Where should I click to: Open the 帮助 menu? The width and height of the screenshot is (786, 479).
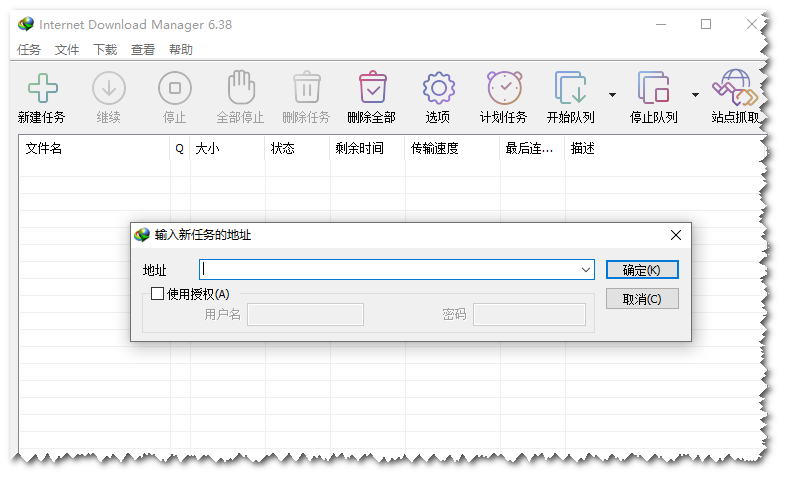point(181,50)
